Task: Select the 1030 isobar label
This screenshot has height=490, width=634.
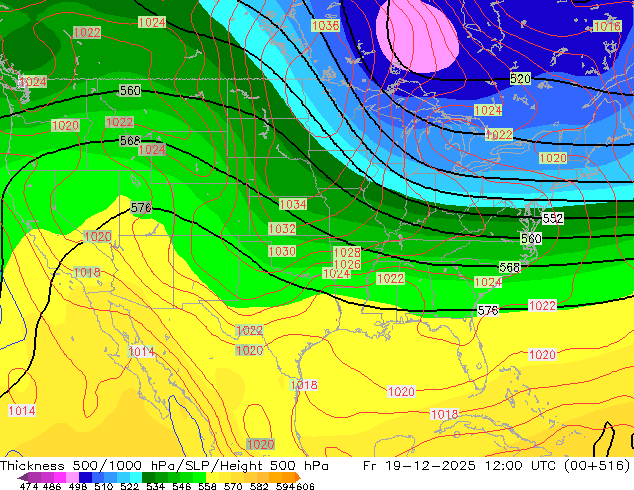Action: (x=282, y=251)
